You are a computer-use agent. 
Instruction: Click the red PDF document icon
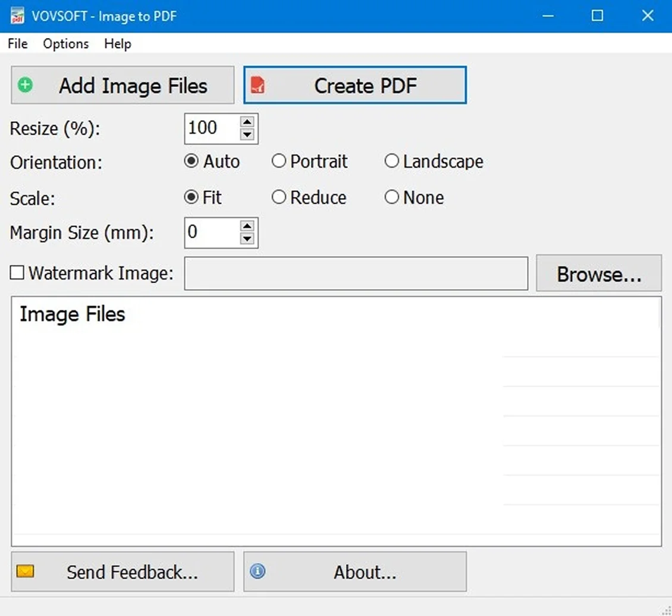tap(258, 85)
